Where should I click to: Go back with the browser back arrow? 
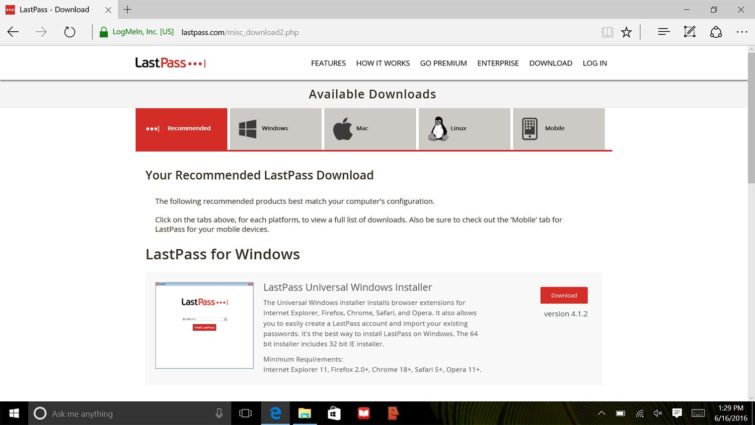(x=13, y=32)
